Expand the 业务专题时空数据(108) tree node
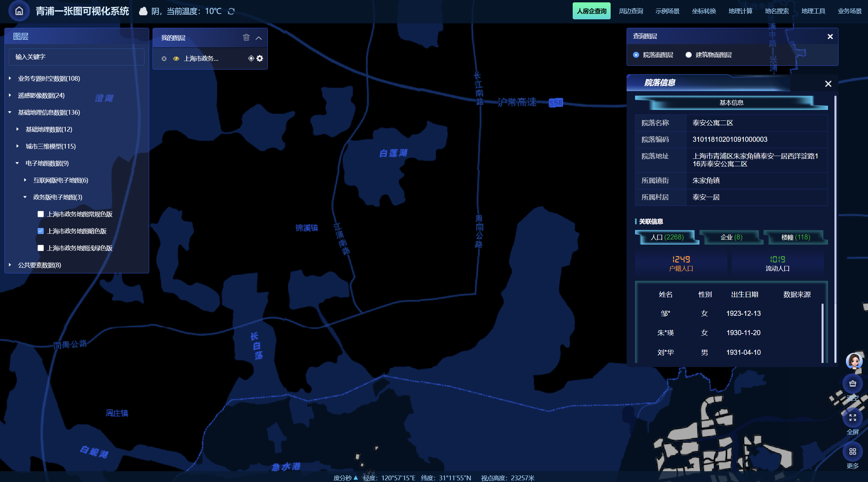Viewport: 868px width, 482px height. coord(10,78)
